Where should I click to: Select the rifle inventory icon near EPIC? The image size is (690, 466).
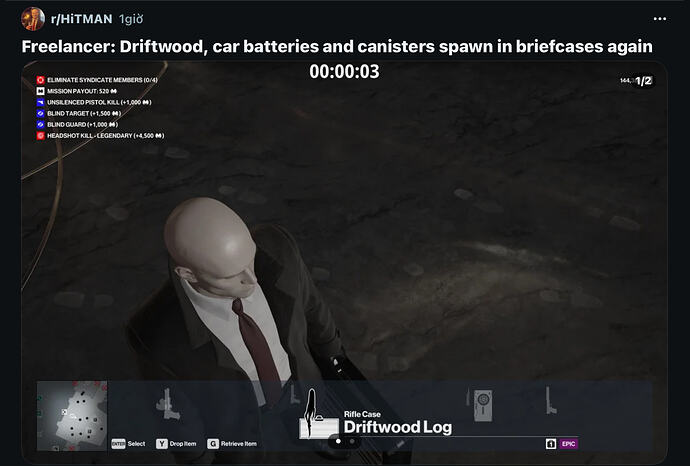click(x=550, y=400)
